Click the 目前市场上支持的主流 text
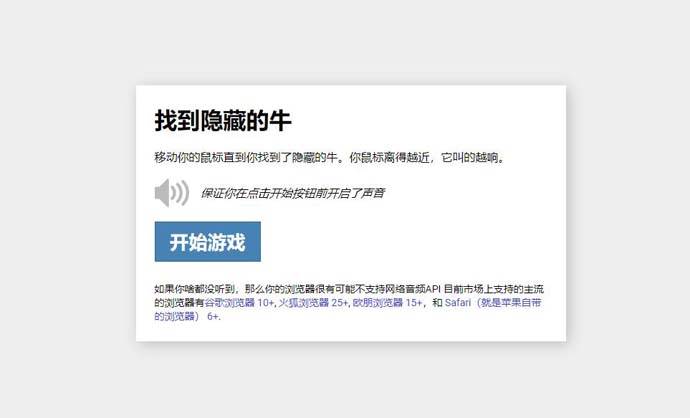This screenshot has width=690, height=418. tap(494, 289)
